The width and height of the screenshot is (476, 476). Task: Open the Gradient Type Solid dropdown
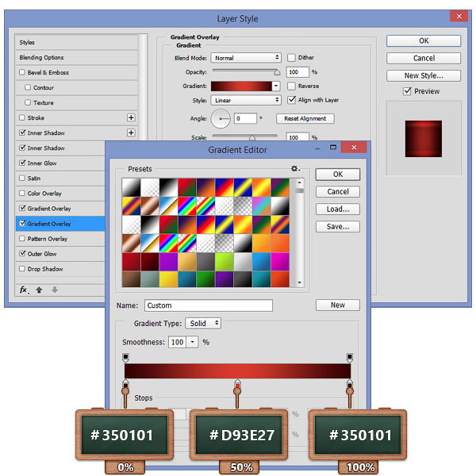click(x=203, y=324)
